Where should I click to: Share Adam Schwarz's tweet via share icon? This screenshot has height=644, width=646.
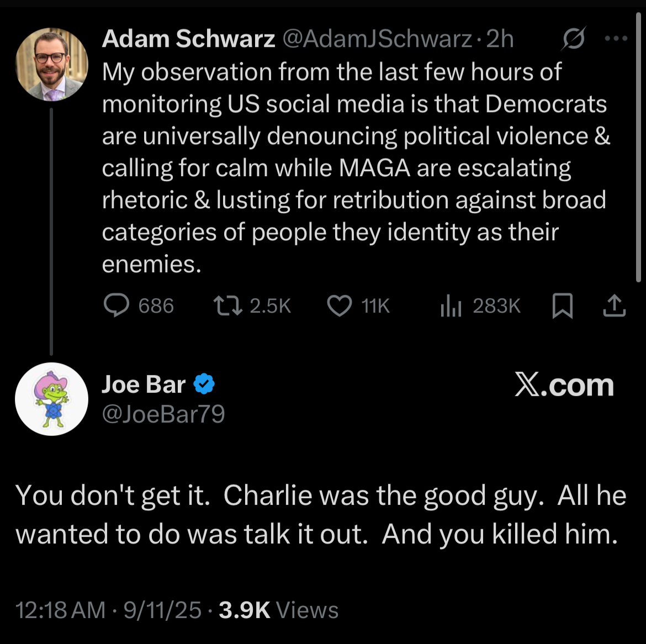(615, 305)
